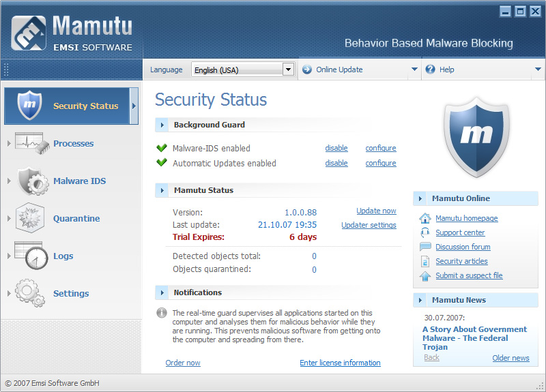Click the Trial Expires 6 days value

click(x=303, y=237)
